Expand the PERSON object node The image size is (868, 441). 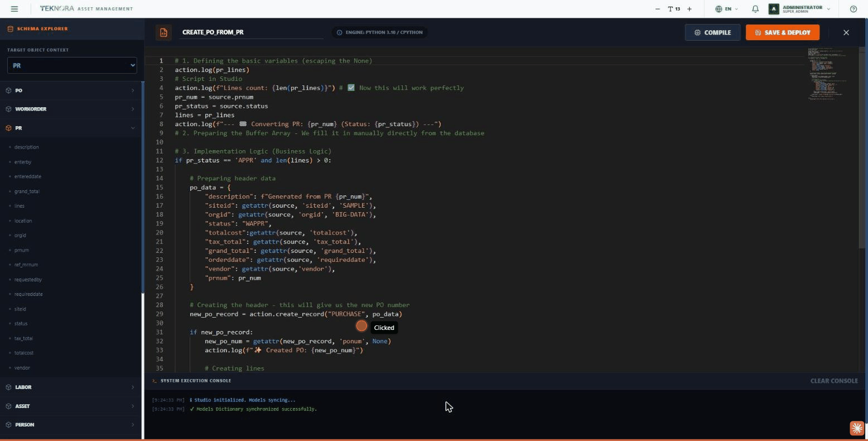coord(70,425)
